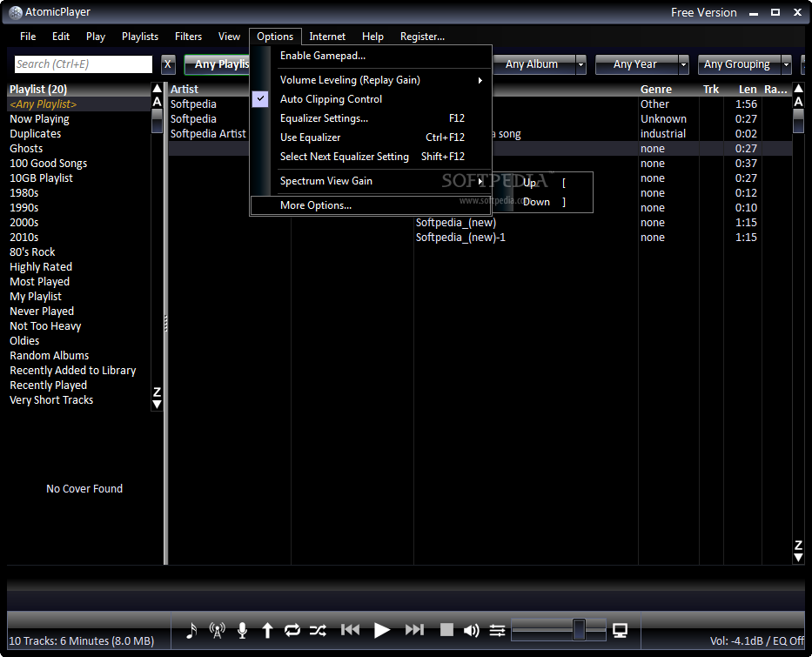Select the Now Playing playlist
The width and height of the screenshot is (812, 657).
pyautogui.click(x=78, y=119)
